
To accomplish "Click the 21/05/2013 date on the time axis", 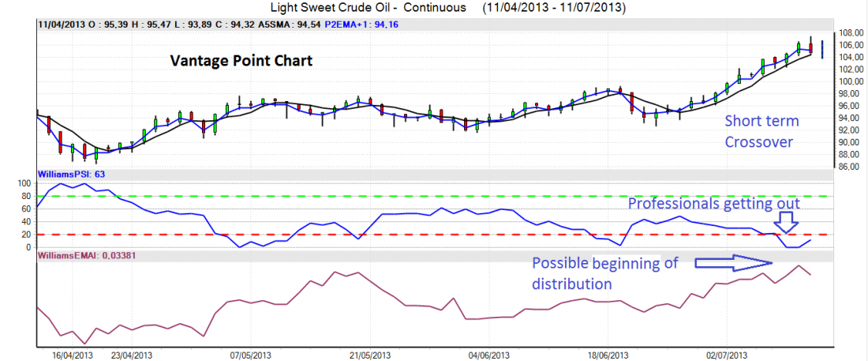I will 369,355.
